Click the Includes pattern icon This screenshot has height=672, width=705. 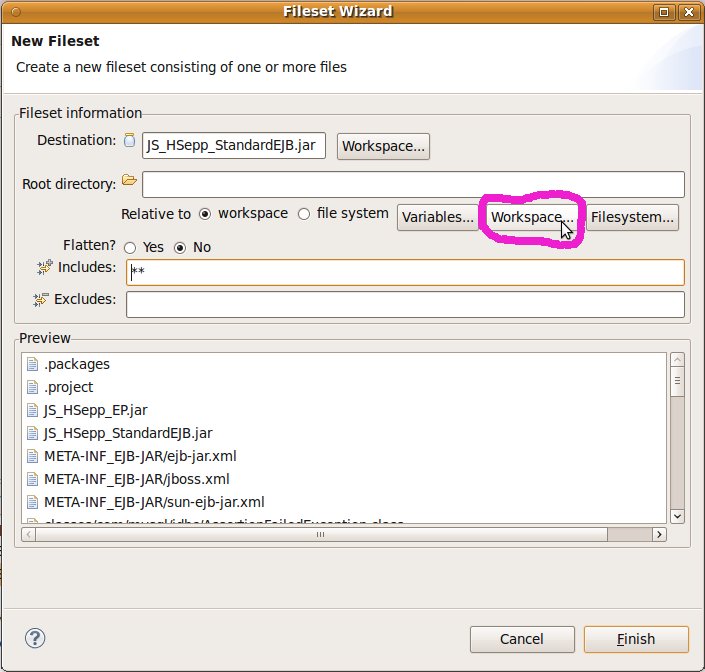click(x=44, y=267)
